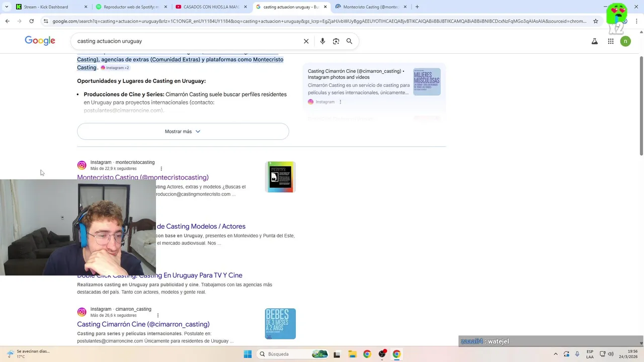
Task: Click the page vertical scrollbar
Action: (x=641, y=106)
